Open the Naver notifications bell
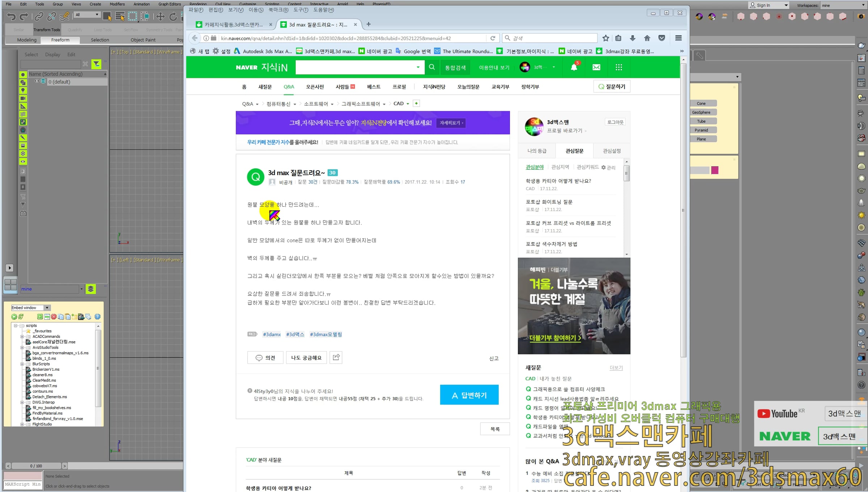The width and height of the screenshot is (868, 492). click(x=574, y=67)
